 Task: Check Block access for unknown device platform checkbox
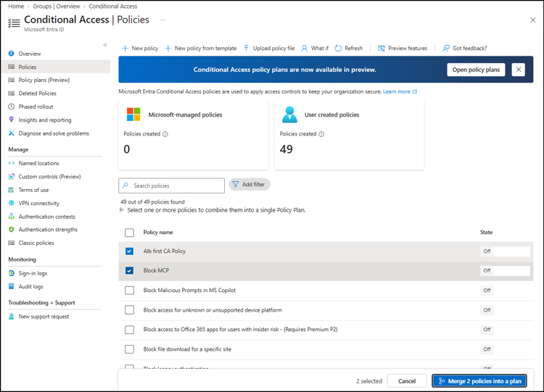click(129, 310)
